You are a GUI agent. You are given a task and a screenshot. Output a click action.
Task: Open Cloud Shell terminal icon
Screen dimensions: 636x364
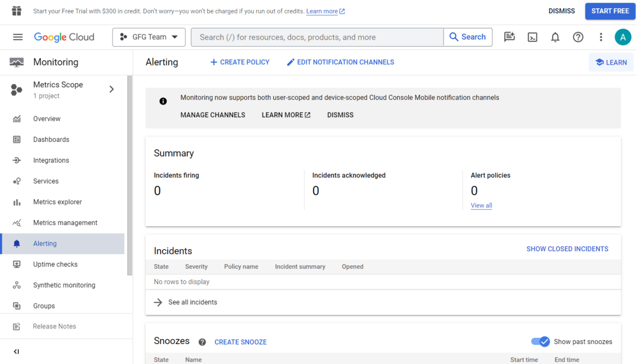pos(532,37)
